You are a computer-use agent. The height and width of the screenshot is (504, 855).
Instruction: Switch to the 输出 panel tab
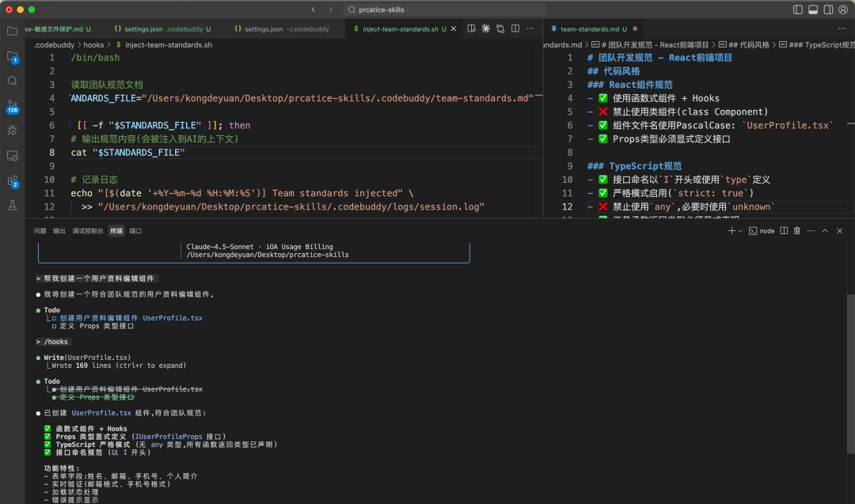click(x=59, y=231)
